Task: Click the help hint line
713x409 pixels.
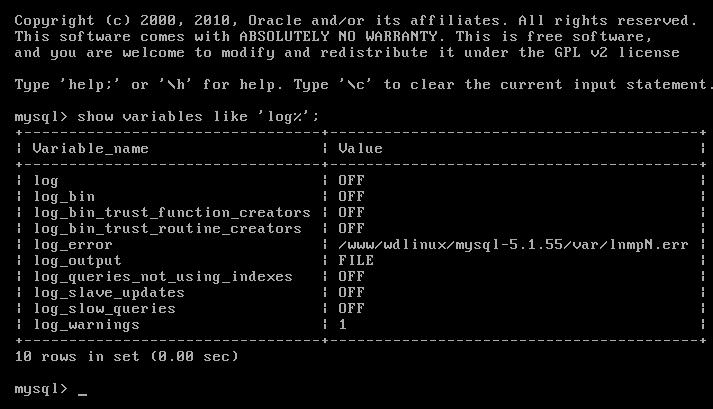Action: pyautogui.click(x=362, y=85)
